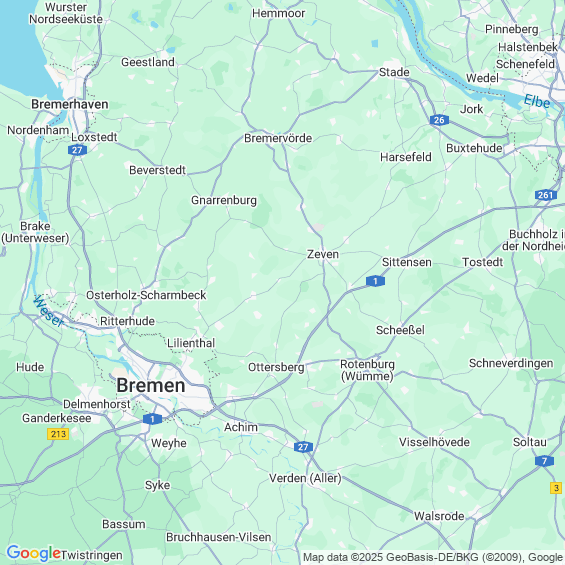Click the yellow 3 road shield
The width and height of the screenshot is (565, 565).
pos(556,488)
